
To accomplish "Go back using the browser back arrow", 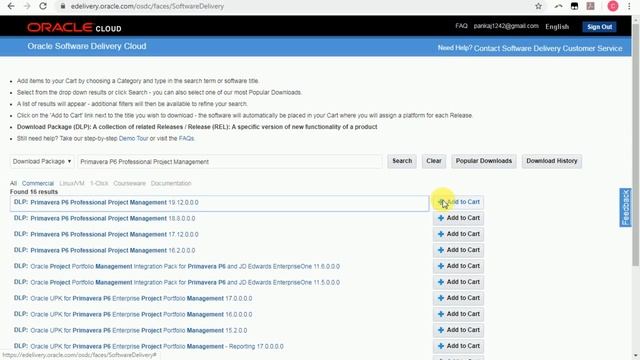I will pos(11,6).
